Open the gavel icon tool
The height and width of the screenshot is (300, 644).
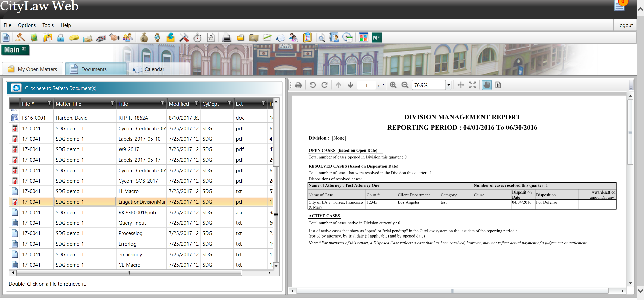click(x=20, y=38)
